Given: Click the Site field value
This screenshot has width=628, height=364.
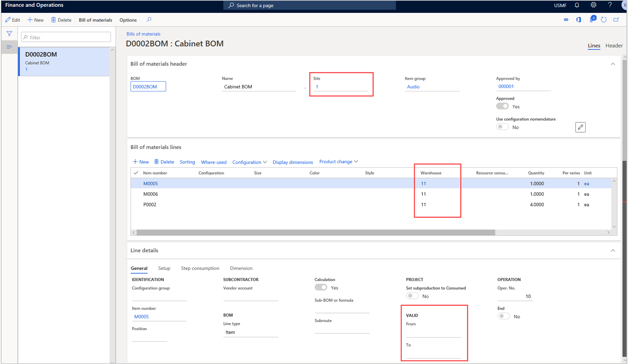Looking at the screenshot, I should click(341, 87).
